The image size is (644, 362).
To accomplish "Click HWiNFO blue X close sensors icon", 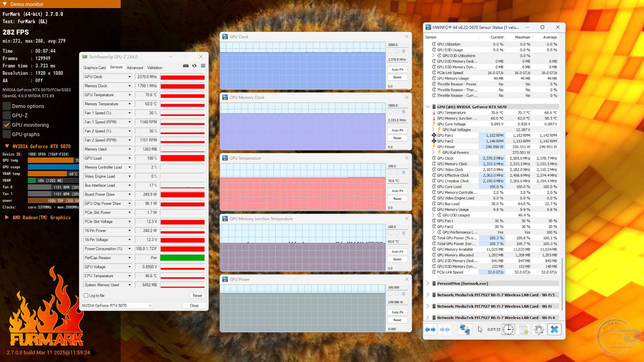I will coord(554,329).
